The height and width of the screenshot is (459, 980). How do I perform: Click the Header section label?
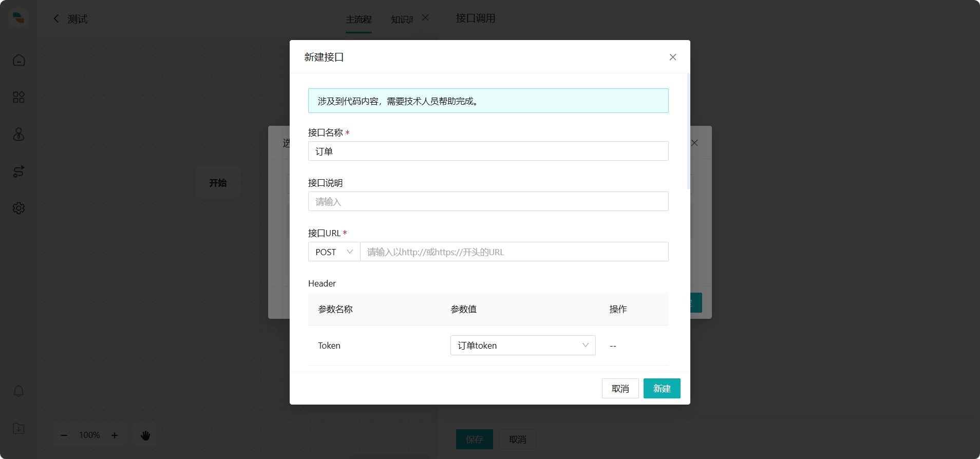[322, 283]
